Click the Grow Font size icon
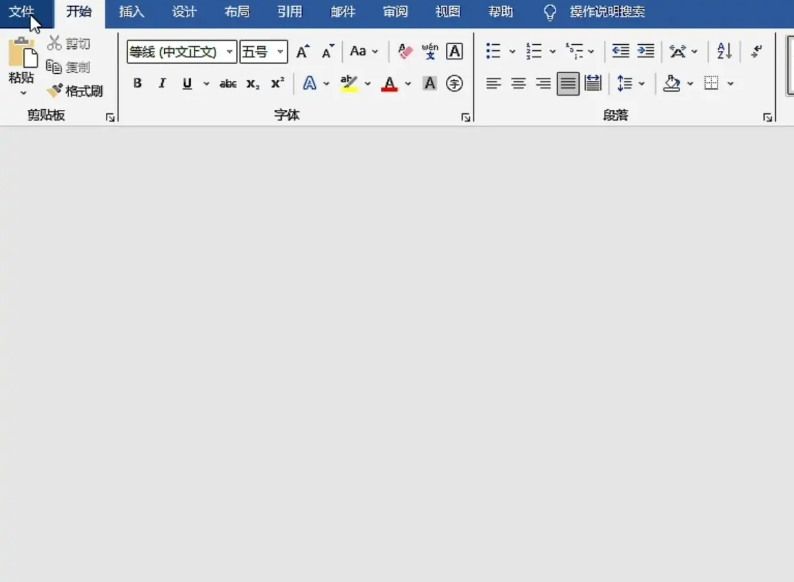The height and width of the screenshot is (582, 794). click(302, 51)
